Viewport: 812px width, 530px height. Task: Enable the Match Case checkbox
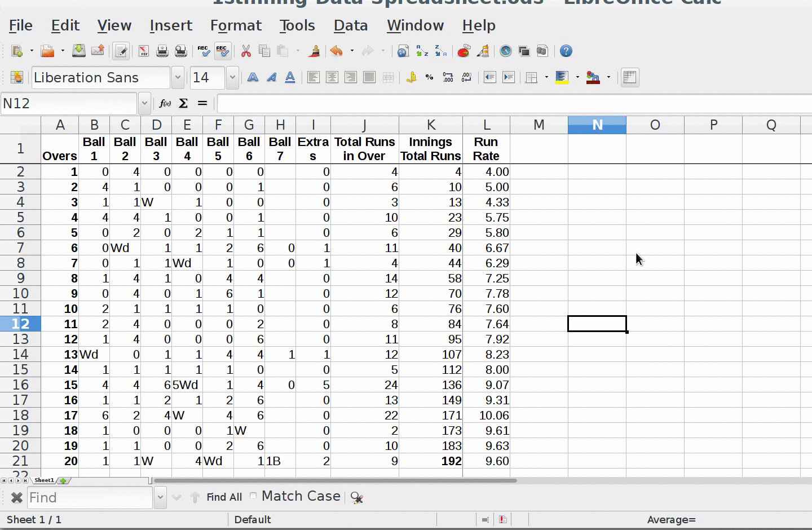coord(253,496)
